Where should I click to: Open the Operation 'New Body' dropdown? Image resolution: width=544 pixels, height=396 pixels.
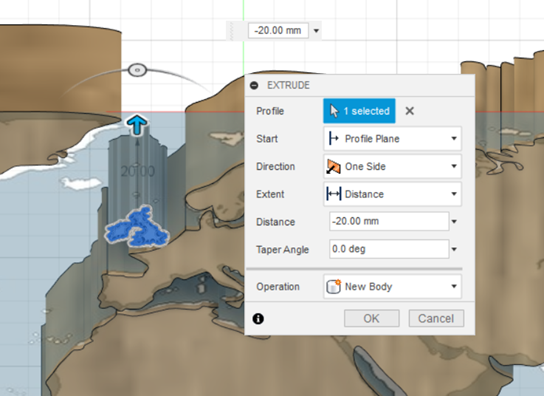[x=392, y=287]
